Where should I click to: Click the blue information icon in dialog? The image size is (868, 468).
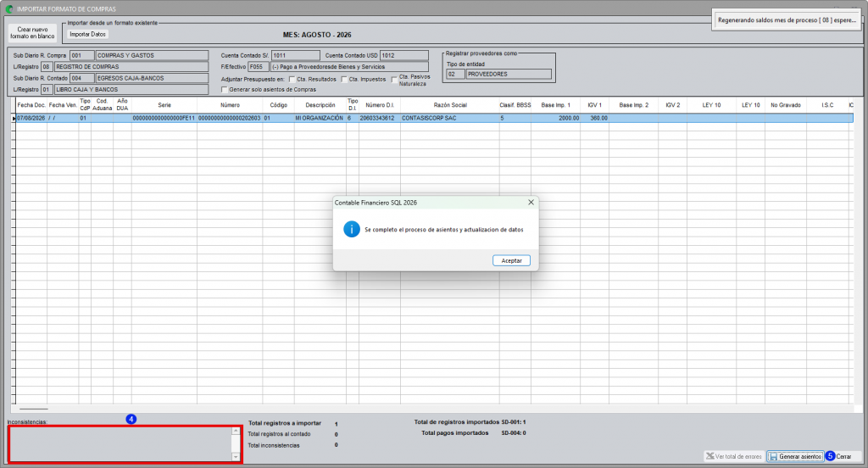tap(352, 229)
